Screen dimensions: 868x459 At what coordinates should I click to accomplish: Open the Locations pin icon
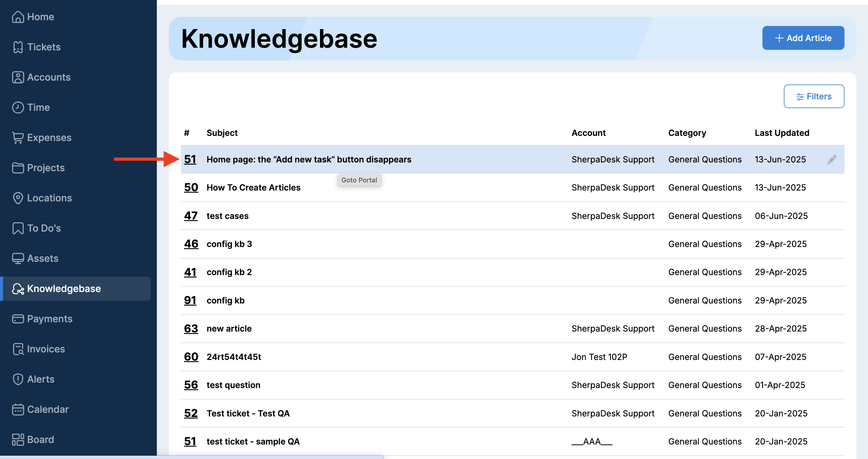tap(18, 198)
